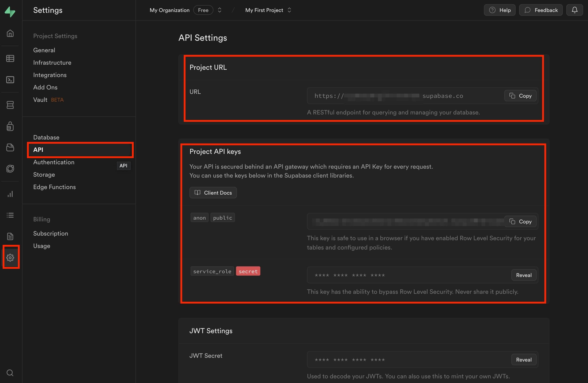588x383 pixels.
Task: Reveal the JWT Secret
Action: pos(524,360)
